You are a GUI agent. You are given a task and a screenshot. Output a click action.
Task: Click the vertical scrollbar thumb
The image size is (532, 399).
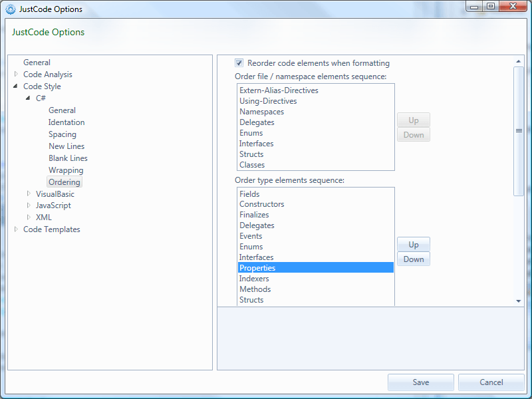(519, 131)
